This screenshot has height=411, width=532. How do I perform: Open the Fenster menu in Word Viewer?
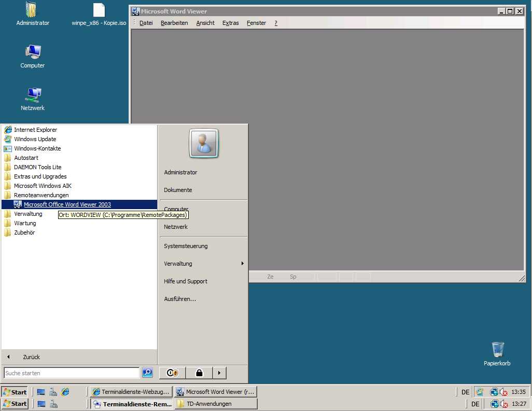(256, 23)
